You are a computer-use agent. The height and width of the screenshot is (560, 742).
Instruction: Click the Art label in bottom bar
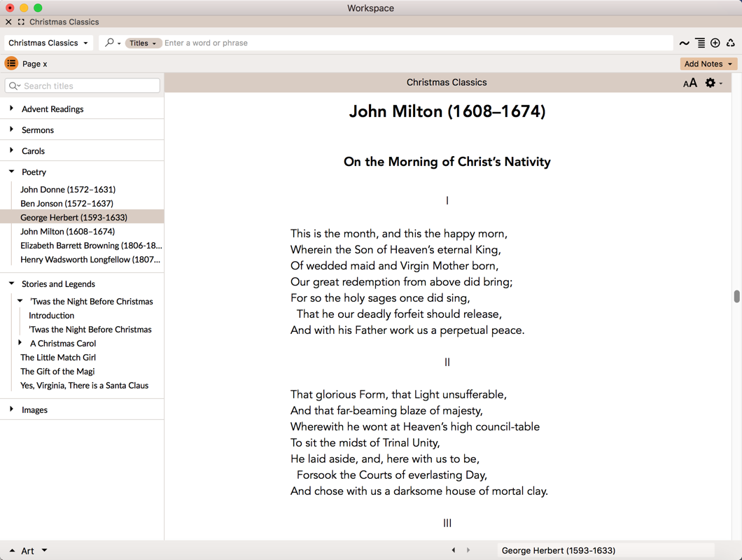tap(27, 551)
